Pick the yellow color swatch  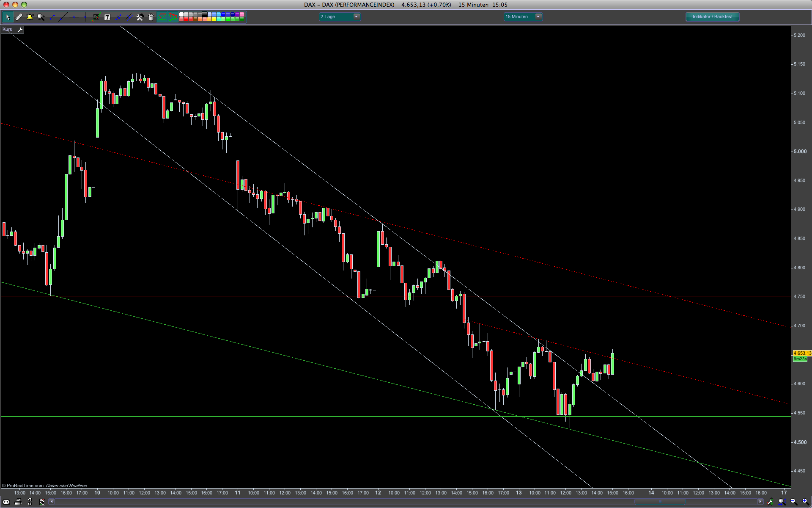point(214,19)
